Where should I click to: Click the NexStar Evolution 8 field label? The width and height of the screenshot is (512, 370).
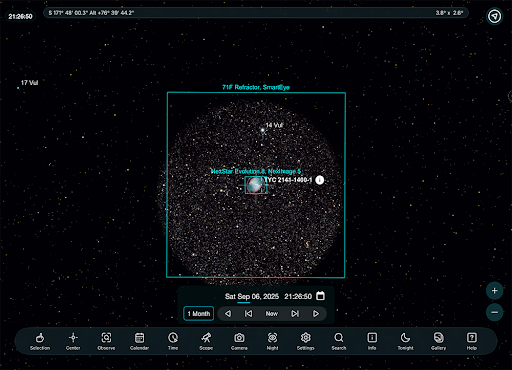click(256, 171)
